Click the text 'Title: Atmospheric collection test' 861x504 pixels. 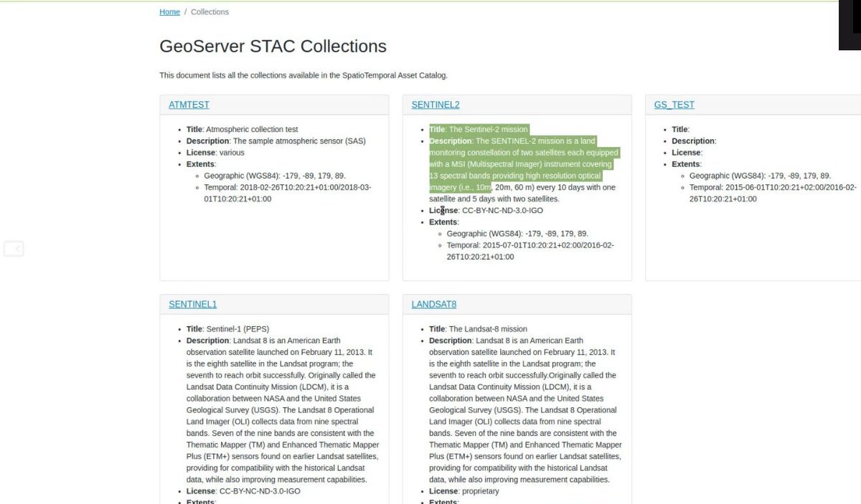click(242, 130)
